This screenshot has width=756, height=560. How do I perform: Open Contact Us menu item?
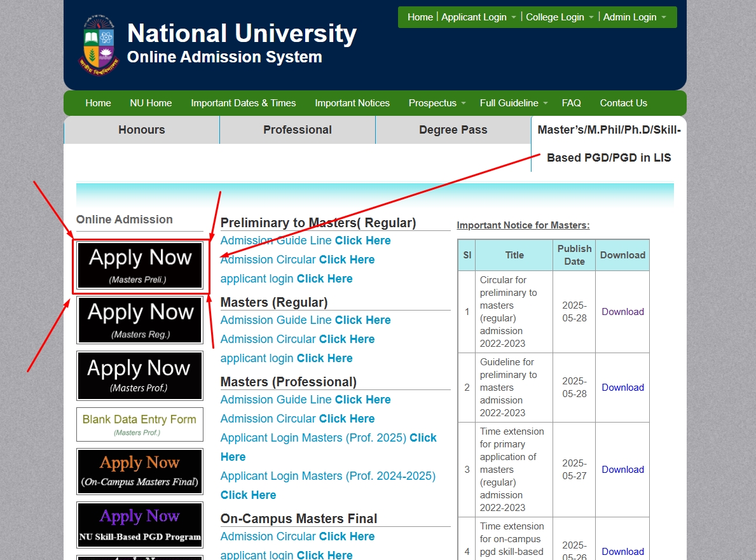tap(623, 103)
